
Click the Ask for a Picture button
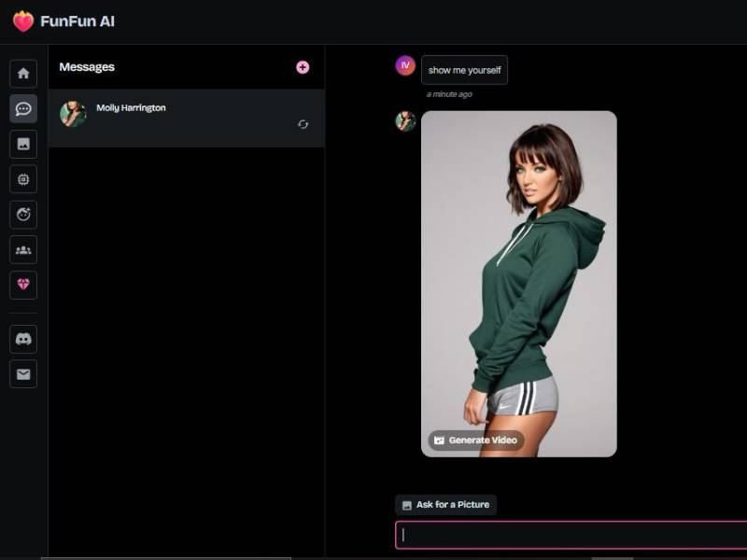445,505
